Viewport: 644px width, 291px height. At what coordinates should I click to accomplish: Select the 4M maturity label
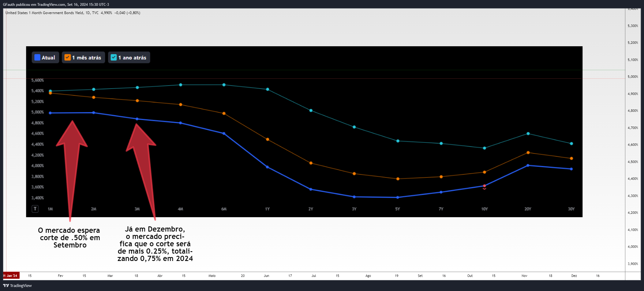[181, 209]
